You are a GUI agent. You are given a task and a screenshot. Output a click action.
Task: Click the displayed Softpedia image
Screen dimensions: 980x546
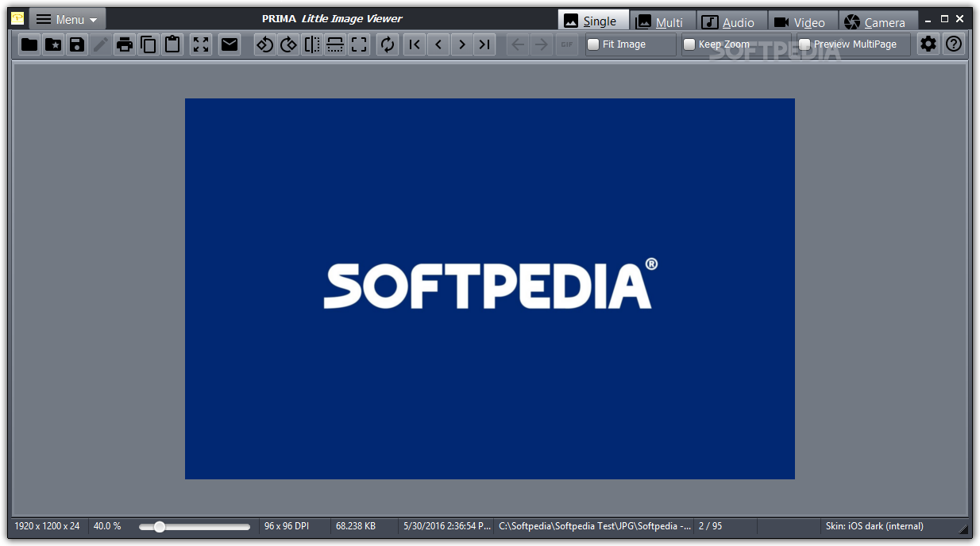point(489,289)
